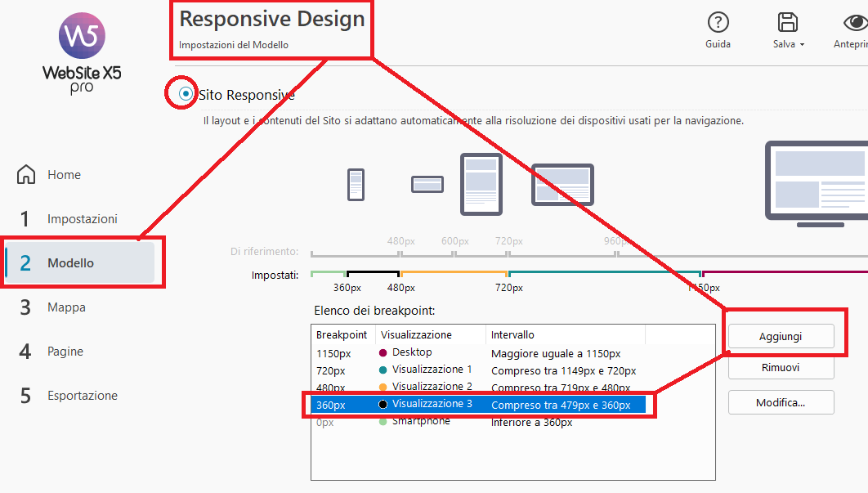The image size is (868, 493).
Task: Click the Home house icon in sidebar
Action: pos(26,175)
